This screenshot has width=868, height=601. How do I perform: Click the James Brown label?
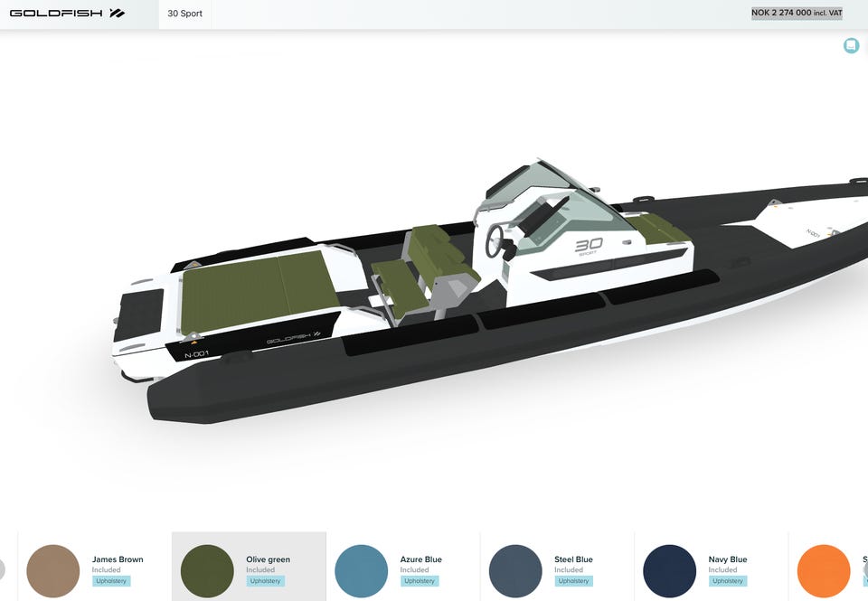pos(118,559)
